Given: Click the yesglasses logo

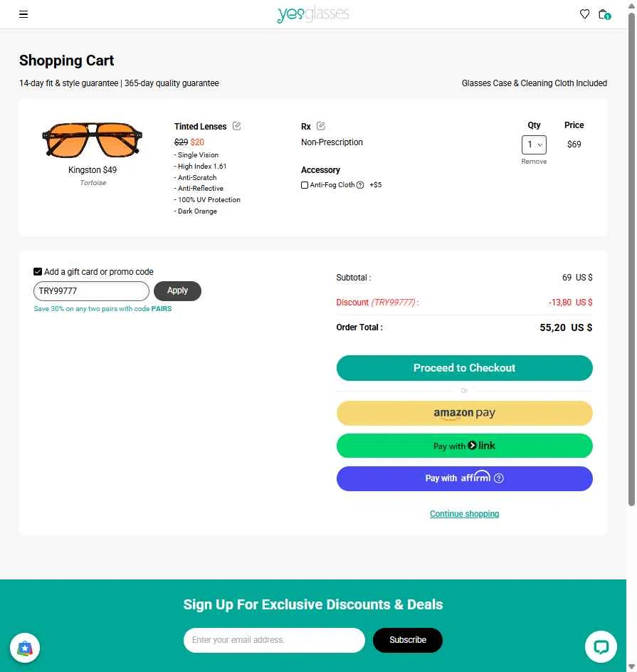Looking at the screenshot, I should coord(313,14).
